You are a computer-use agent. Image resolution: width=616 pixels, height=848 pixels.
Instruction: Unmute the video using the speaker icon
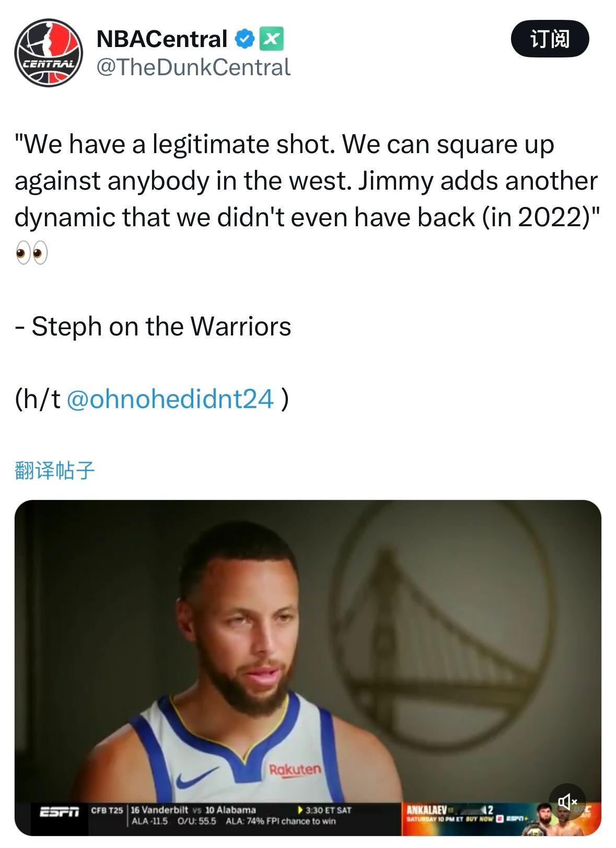coord(567,801)
